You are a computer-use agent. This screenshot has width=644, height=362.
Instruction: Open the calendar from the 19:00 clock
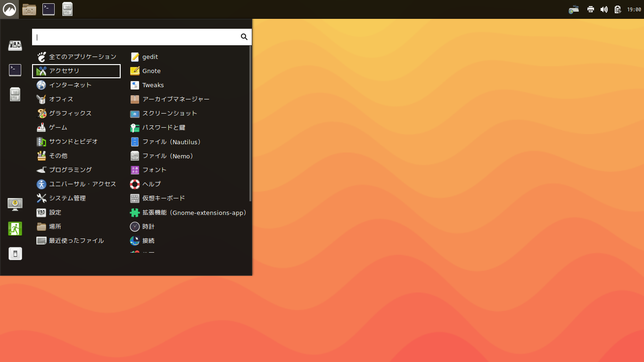click(x=634, y=9)
